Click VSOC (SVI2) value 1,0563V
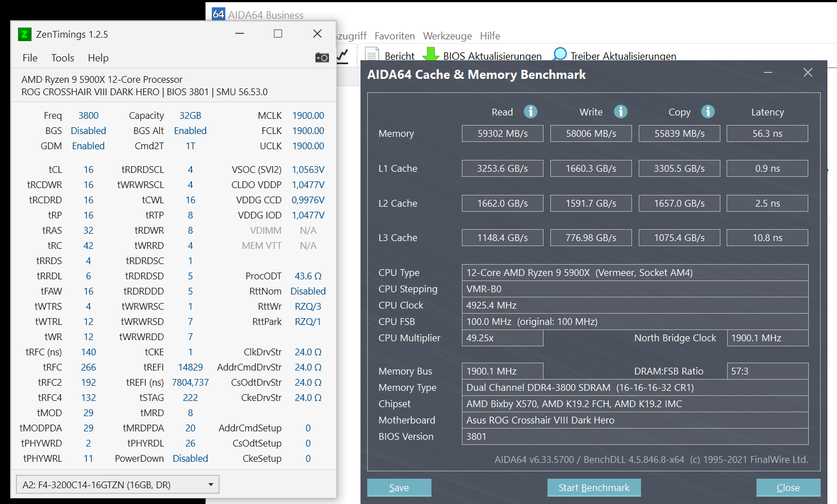 [308, 170]
